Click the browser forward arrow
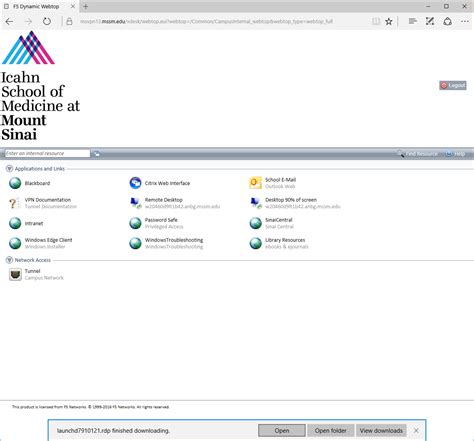The image size is (474, 441). pyautogui.click(x=28, y=22)
